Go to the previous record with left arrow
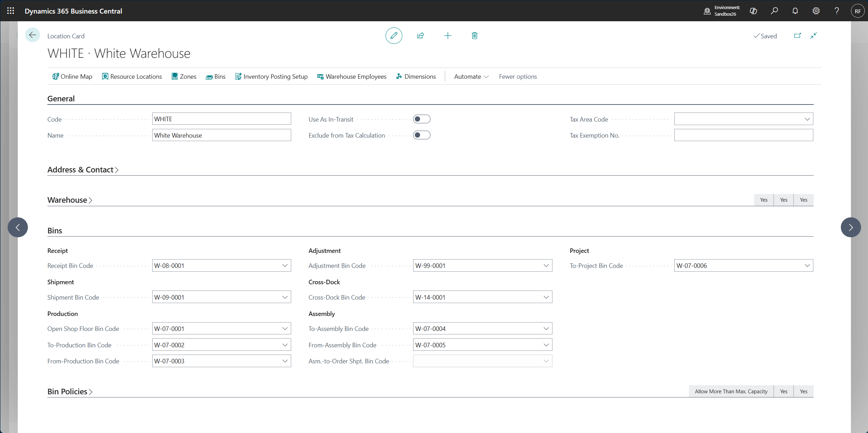The width and height of the screenshot is (868, 433). point(18,227)
